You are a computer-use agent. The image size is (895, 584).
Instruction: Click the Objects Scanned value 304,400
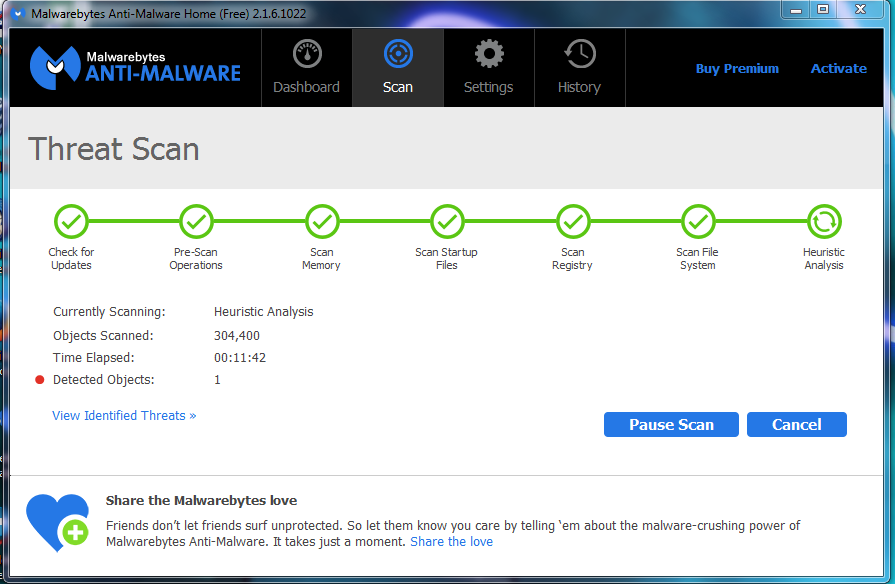pos(237,336)
